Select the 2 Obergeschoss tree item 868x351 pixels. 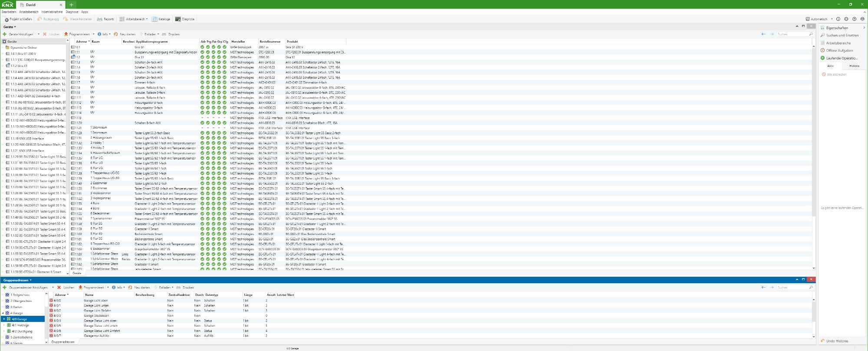21,301
